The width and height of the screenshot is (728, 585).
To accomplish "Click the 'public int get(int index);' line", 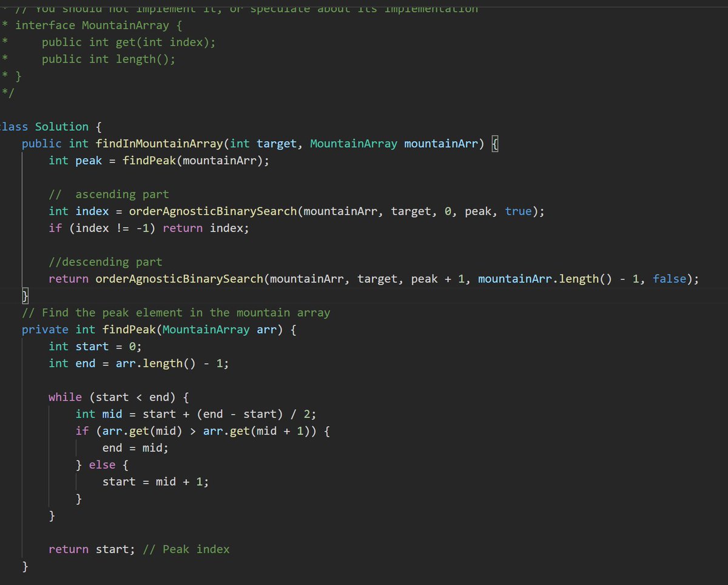I will [129, 42].
